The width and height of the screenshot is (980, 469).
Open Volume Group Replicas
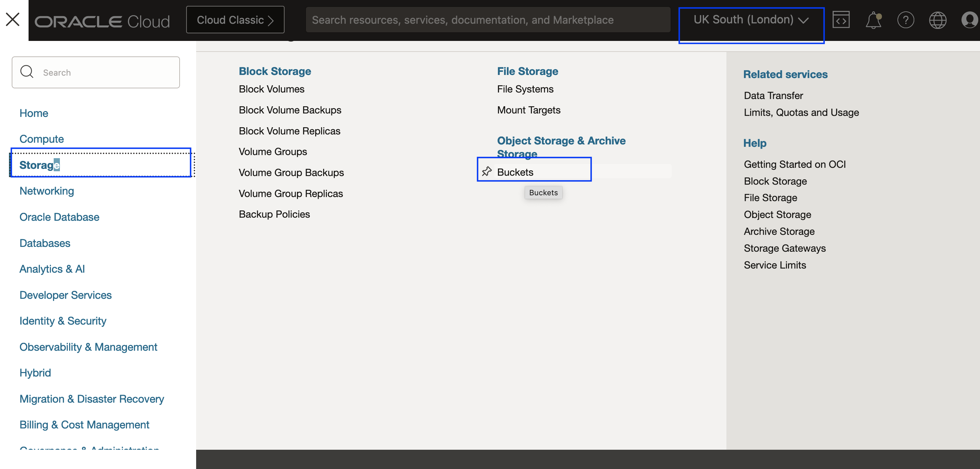point(291,194)
